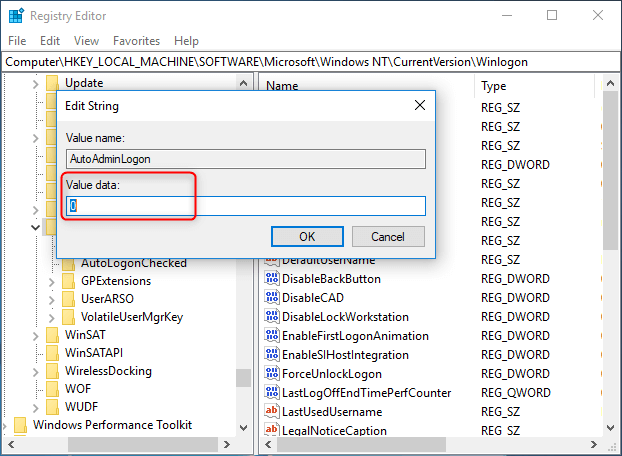Click the DisableBackButton DWORD value icon
The height and width of the screenshot is (456, 622).
(271, 279)
